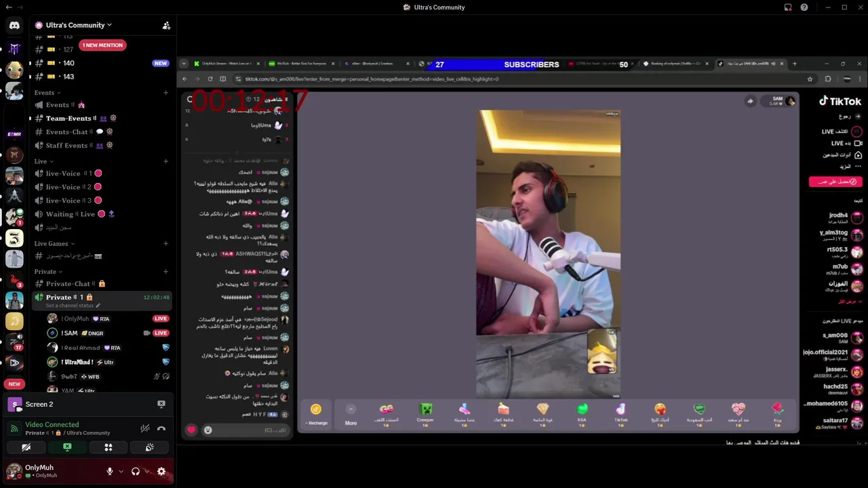Add channel to Events category plus

click(166, 93)
